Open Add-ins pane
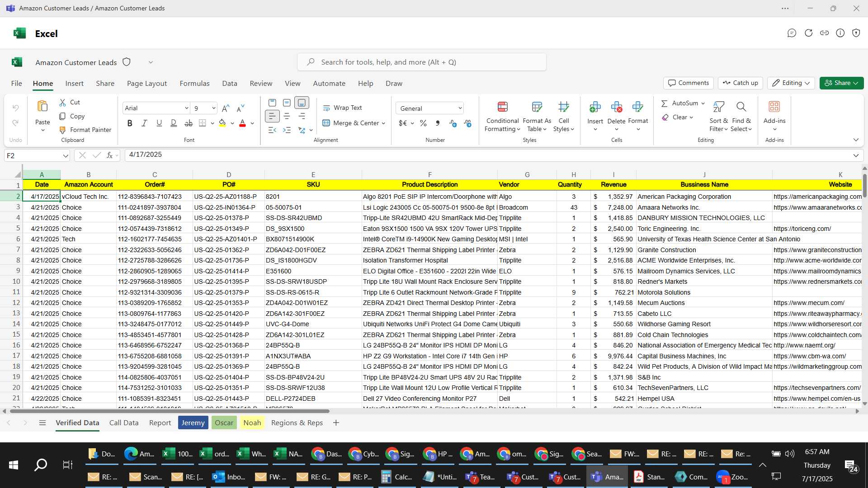The height and width of the screenshot is (488, 868). [774, 117]
